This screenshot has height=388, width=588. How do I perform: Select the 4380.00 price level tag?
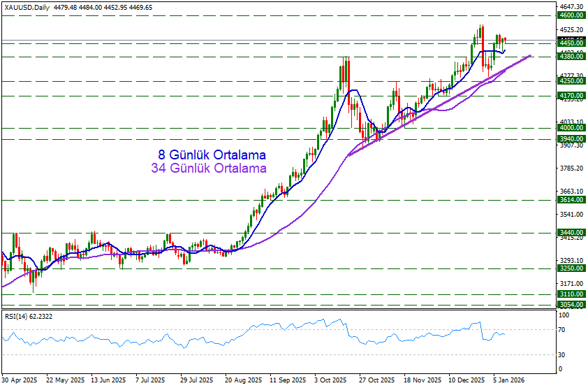[x=571, y=57]
